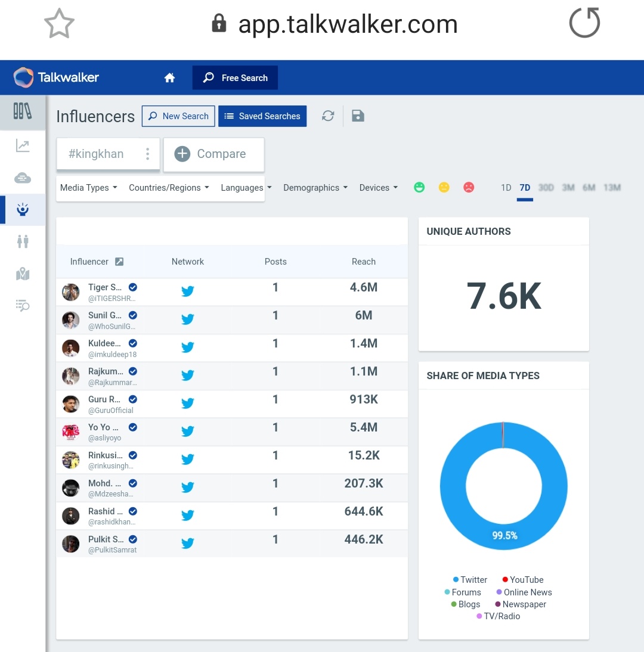Select the 13M time range tab
This screenshot has width=644, height=652.
coord(612,188)
